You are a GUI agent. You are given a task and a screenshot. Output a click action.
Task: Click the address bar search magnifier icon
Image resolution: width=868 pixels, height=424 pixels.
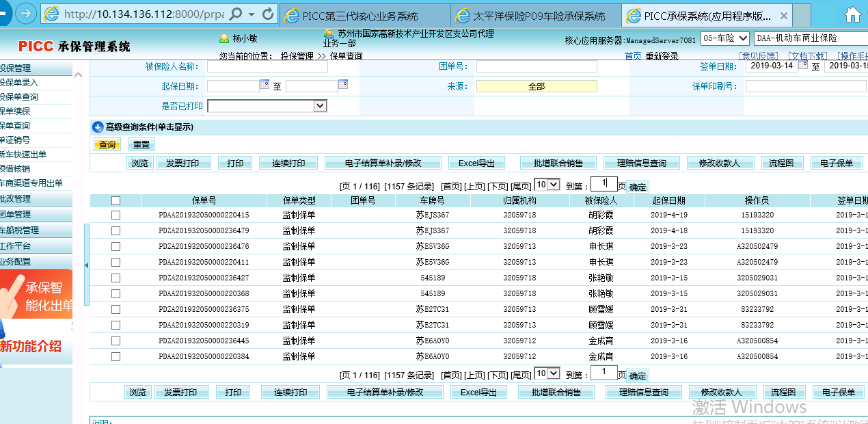[x=236, y=14]
